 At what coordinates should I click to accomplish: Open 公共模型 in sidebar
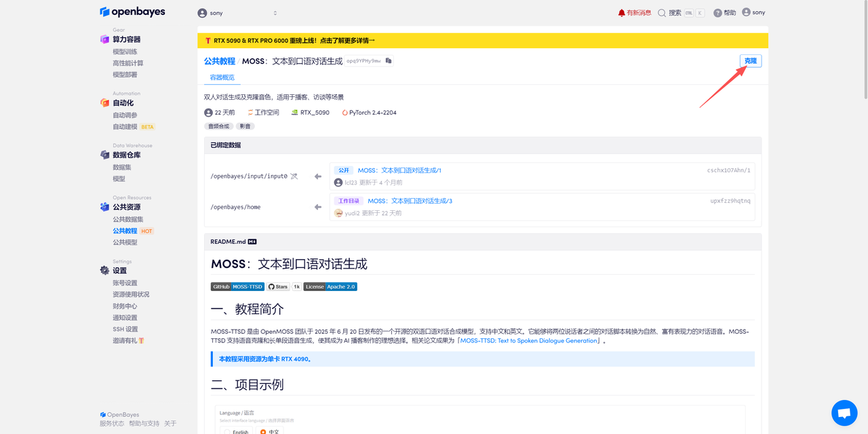coord(125,242)
